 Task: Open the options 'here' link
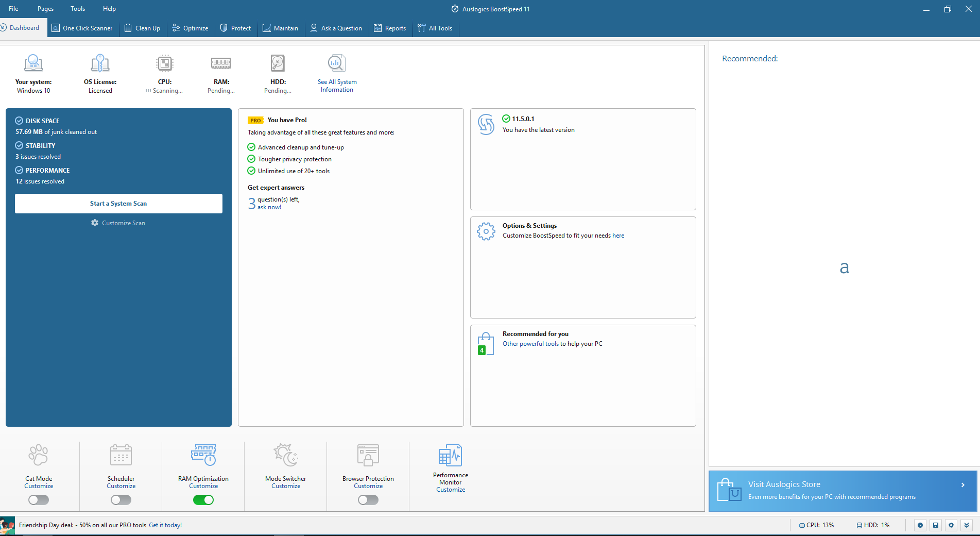pos(618,236)
